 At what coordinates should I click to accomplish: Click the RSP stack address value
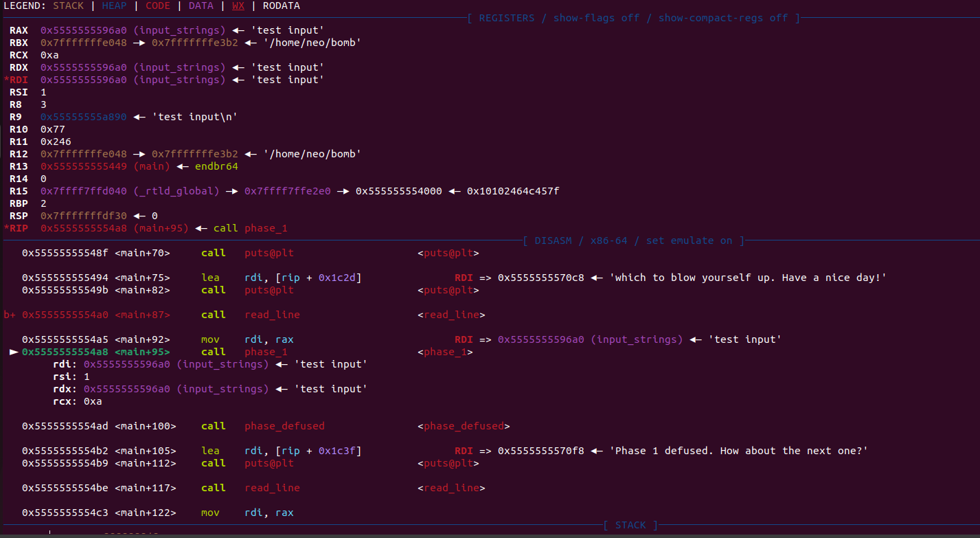(x=83, y=216)
